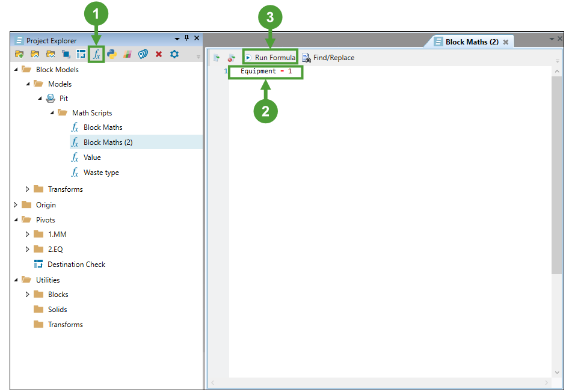
Task: Click line number 1 in the editor gutter
Action: (x=226, y=71)
